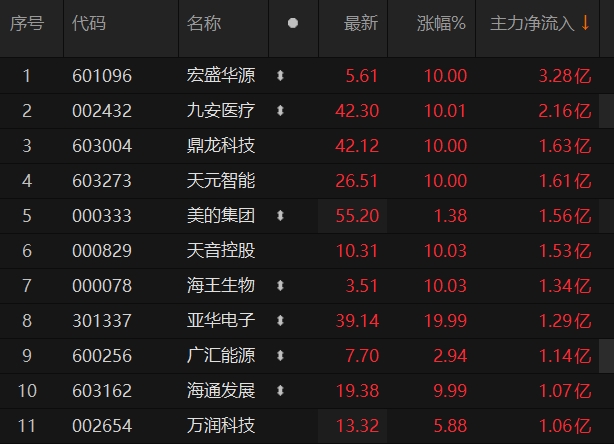Image resolution: width=614 pixels, height=444 pixels.
Task: Select the 天音控股 row
Action: (x=221, y=250)
